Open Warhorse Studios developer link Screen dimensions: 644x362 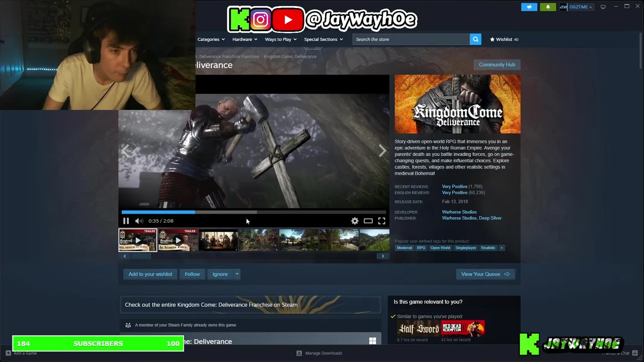click(x=459, y=212)
